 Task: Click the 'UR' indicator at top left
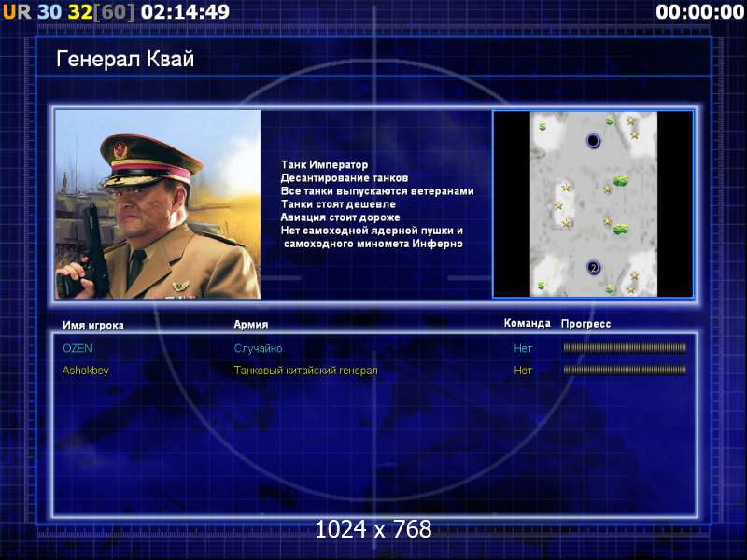(x=17, y=12)
